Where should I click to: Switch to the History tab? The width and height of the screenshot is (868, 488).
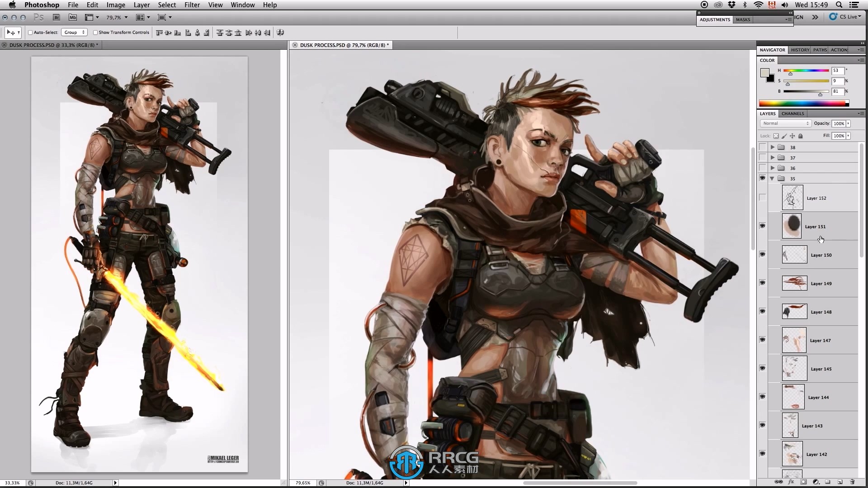pyautogui.click(x=800, y=50)
